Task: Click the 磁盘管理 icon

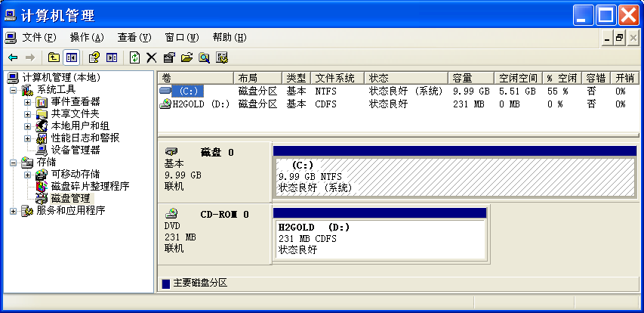Action: [42, 198]
